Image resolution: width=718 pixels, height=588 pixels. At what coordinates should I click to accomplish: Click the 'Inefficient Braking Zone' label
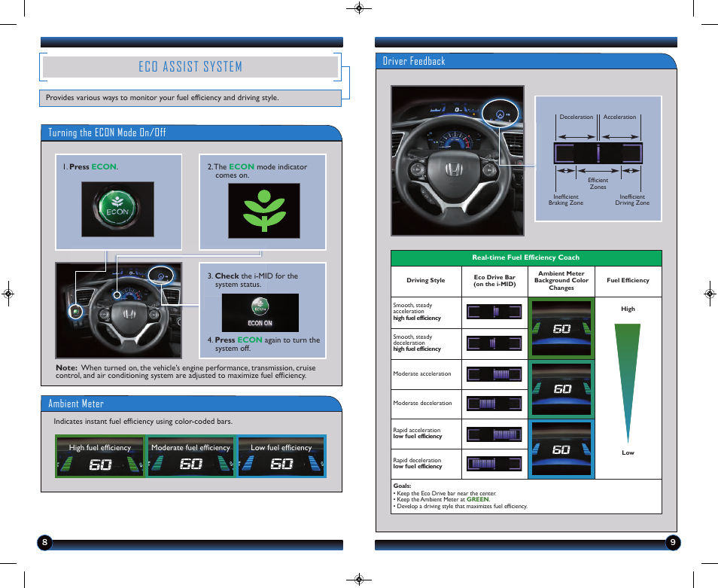[x=566, y=200]
